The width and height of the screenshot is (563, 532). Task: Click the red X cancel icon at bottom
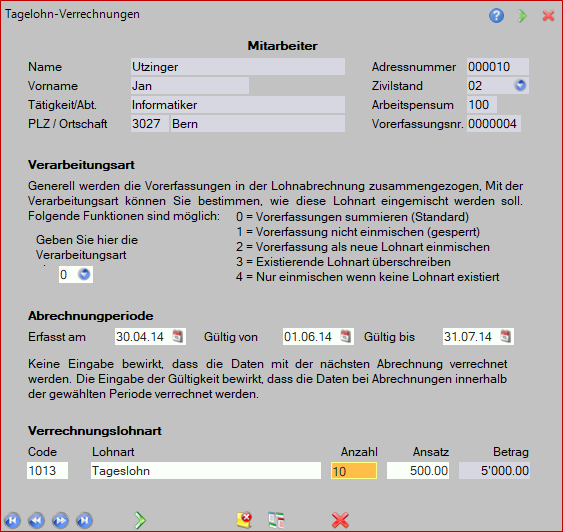click(x=340, y=520)
